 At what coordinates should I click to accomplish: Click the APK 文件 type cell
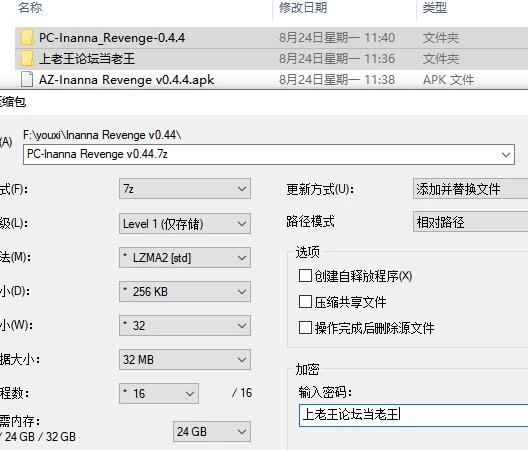tap(448, 80)
